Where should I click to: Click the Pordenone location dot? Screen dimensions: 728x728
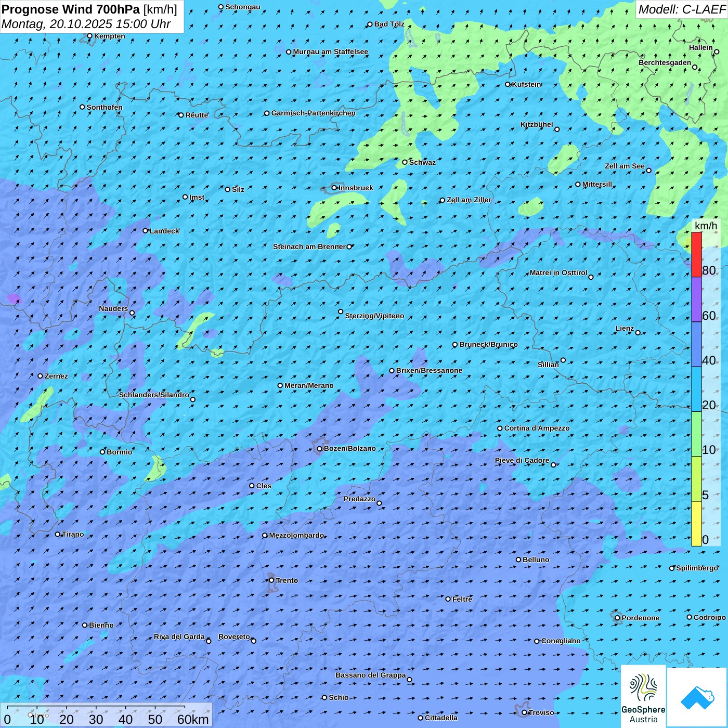[617, 618]
